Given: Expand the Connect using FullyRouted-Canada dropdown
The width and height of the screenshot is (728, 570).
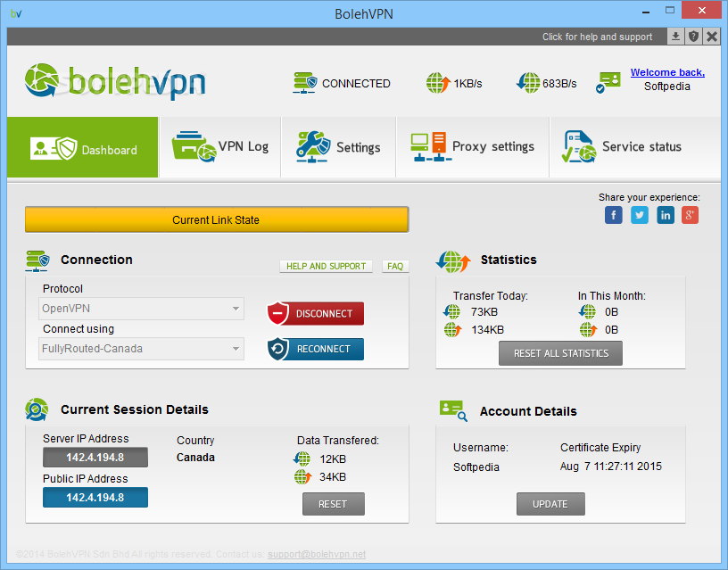Looking at the screenshot, I should pos(141,349).
